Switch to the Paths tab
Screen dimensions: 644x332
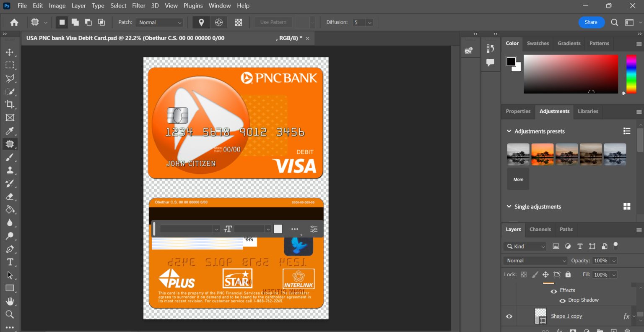[x=566, y=229]
